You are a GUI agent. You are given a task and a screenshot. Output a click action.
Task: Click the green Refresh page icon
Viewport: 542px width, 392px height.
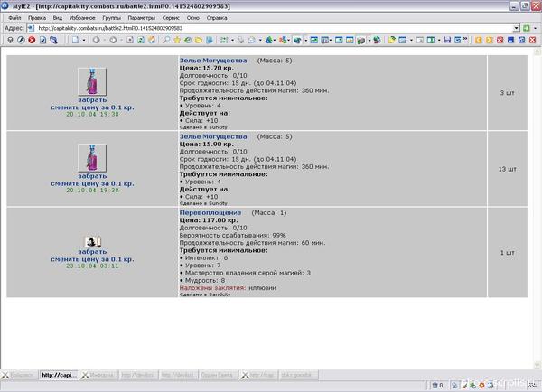tap(141, 40)
